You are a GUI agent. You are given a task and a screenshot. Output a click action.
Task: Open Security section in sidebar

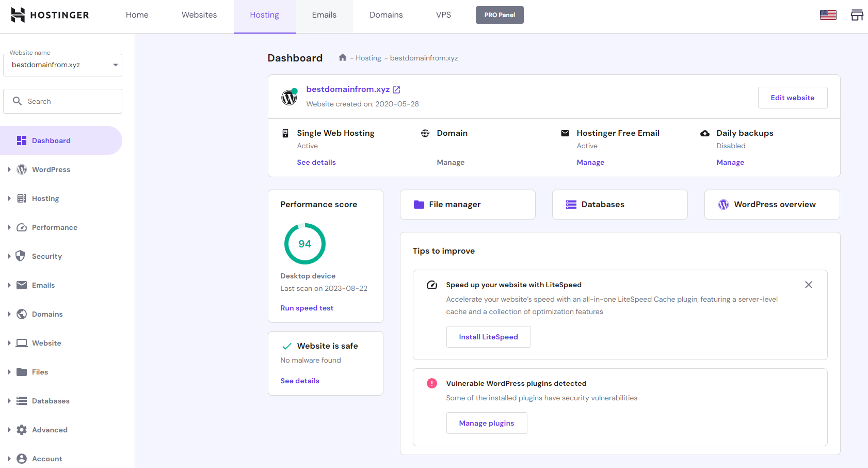coord(46,256)
